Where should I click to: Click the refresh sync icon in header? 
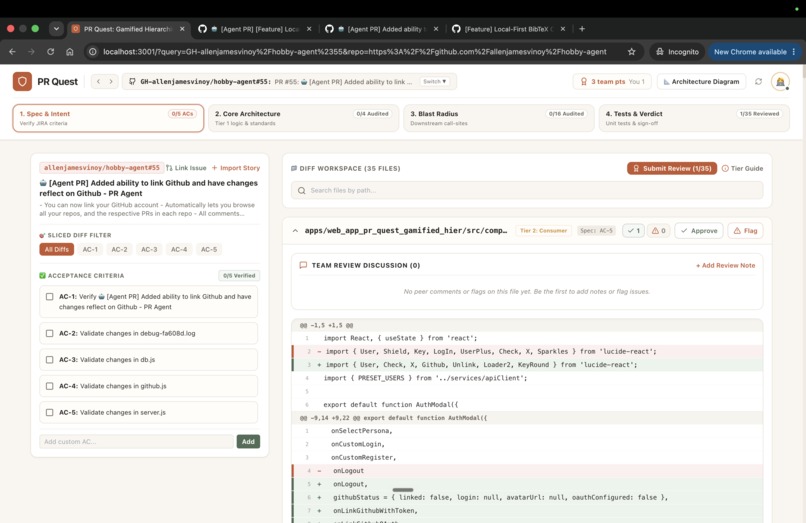point(758,81)
